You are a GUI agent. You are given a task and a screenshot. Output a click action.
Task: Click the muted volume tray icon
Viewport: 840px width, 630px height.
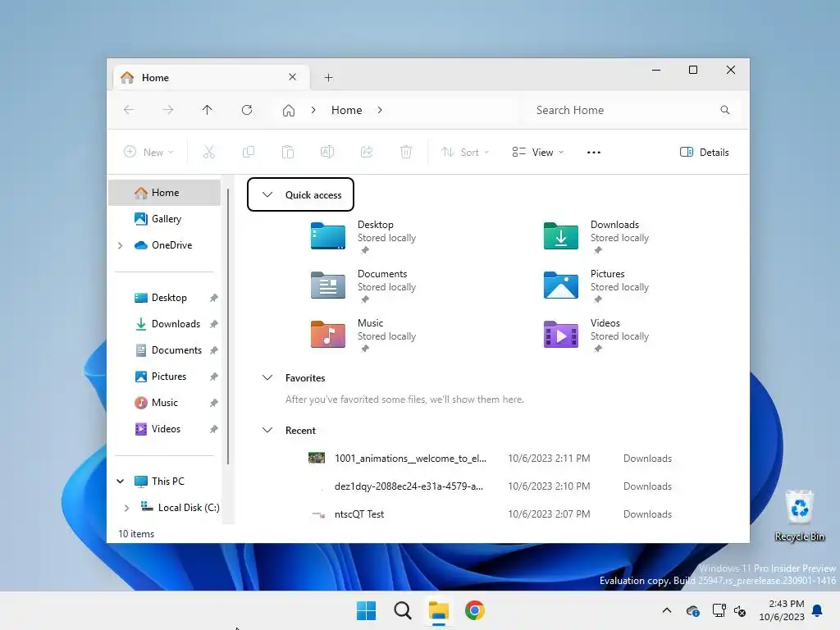click(740, 610)
